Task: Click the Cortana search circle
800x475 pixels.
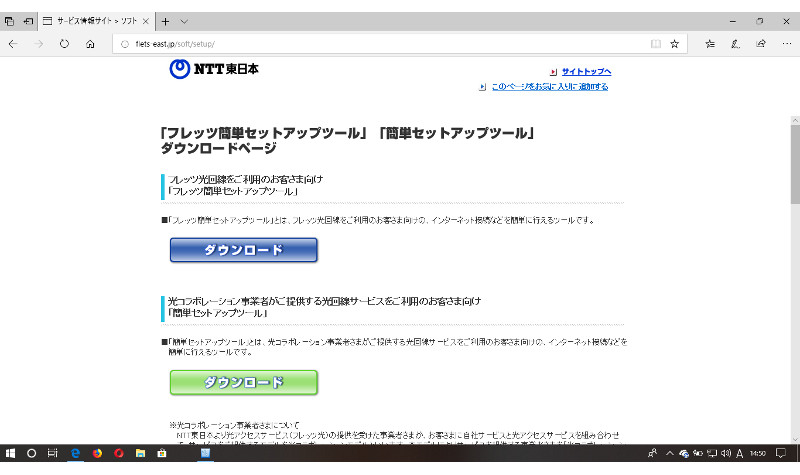Action: [31, 453]
